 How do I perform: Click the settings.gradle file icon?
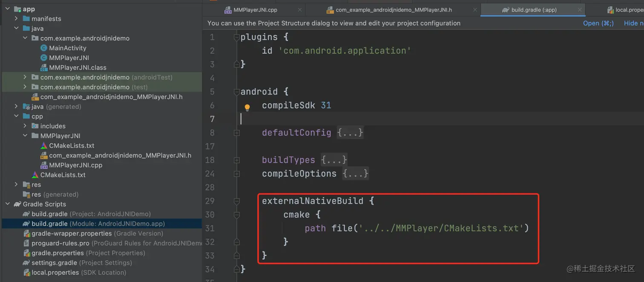coord(26,263)
